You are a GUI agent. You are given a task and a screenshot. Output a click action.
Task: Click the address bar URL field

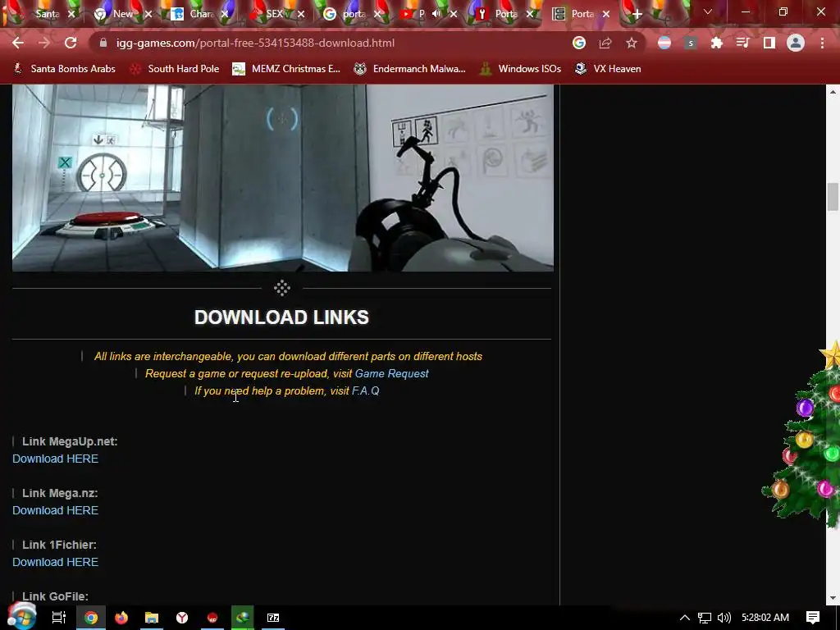pos(332,43)
